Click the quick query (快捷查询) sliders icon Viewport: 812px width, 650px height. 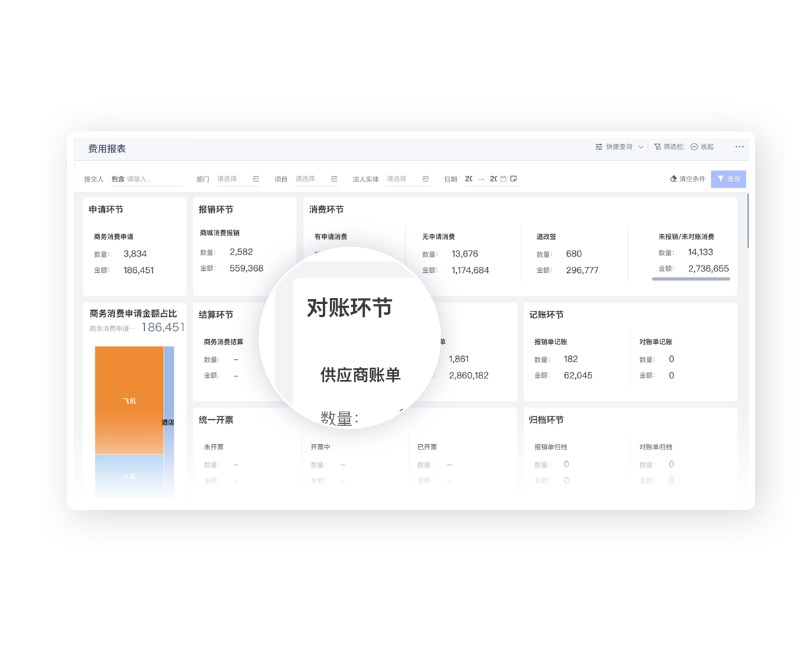[x=599, y=147]
